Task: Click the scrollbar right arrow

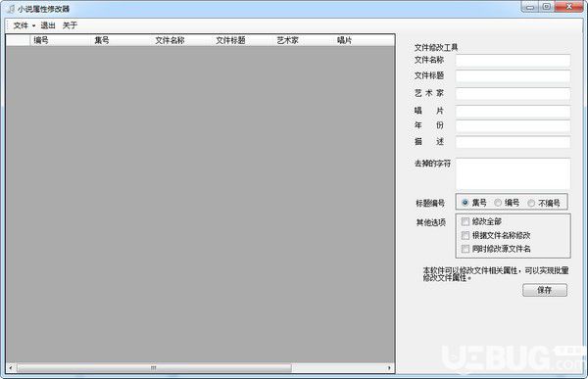Action: click(389, 368)
